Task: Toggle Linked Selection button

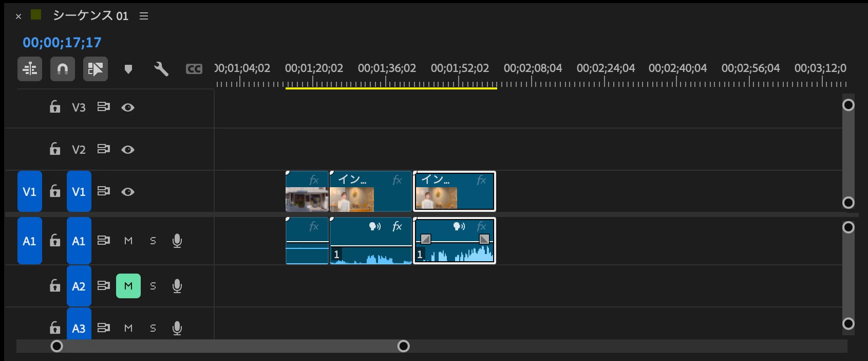Action: (96, 69)
